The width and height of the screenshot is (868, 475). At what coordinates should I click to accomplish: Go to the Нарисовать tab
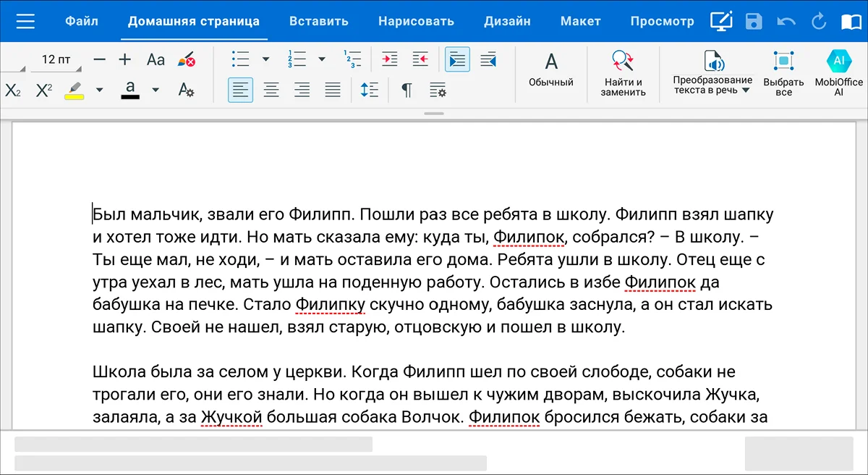(x=416, y=21)
